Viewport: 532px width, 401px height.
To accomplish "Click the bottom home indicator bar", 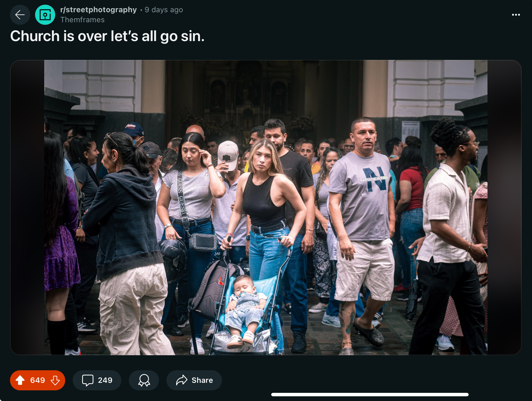I will (x=370, y=394).
